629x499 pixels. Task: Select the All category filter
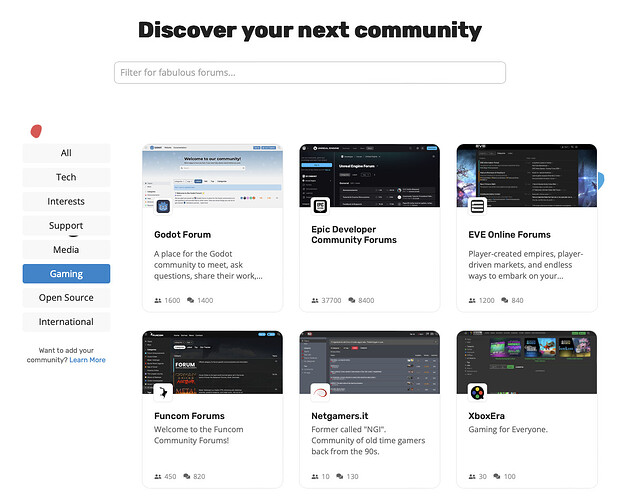click(x=66, y=153)
